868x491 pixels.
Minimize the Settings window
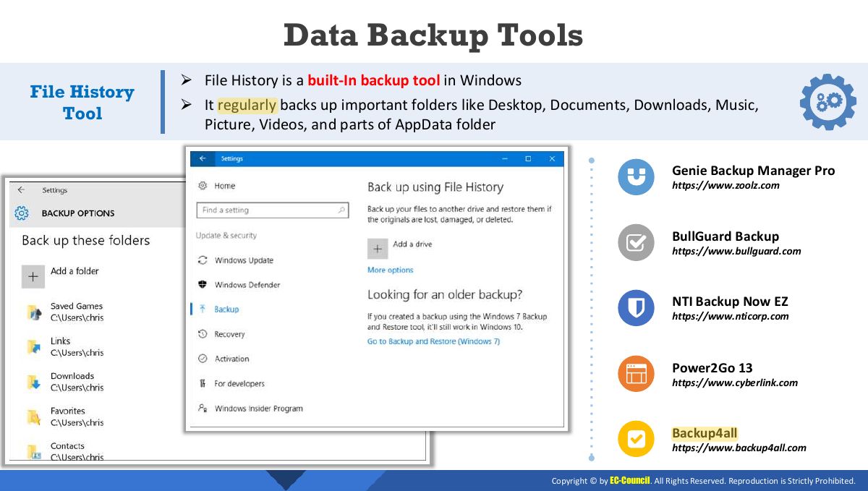click(x=504, y=158)
